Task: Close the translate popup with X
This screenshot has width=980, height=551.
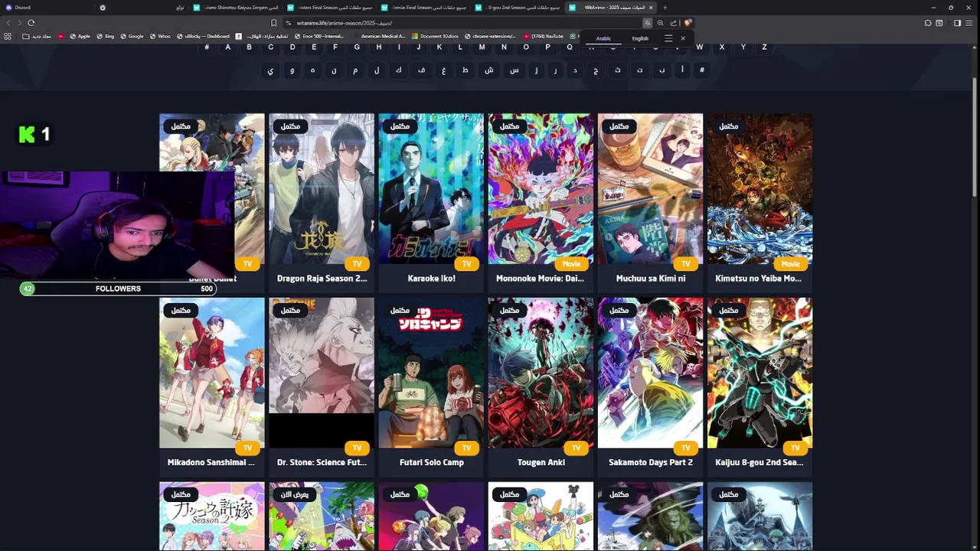Action: [683, 38]
